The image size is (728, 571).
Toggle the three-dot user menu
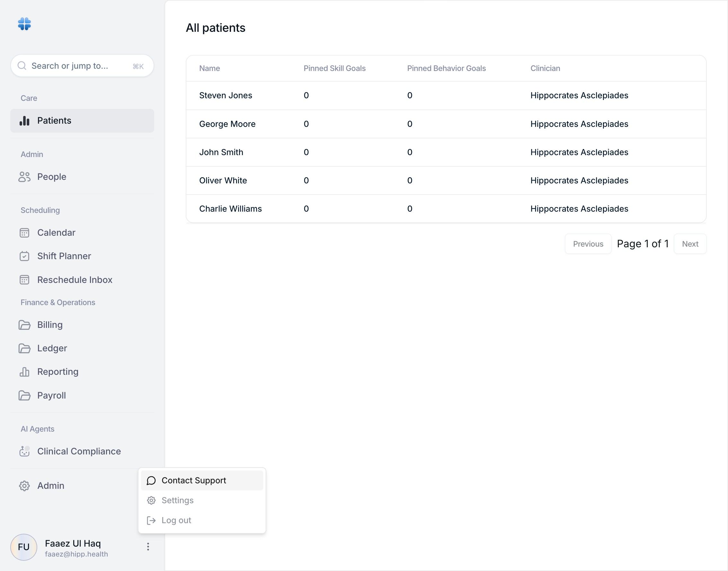click(x=148, y=547)
